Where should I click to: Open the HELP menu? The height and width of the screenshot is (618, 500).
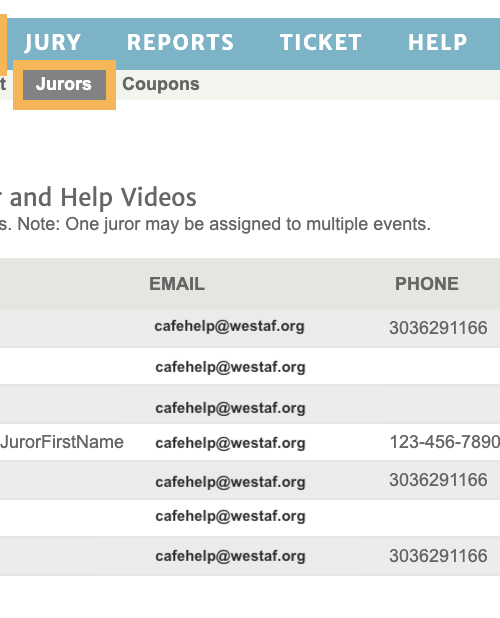437,42
